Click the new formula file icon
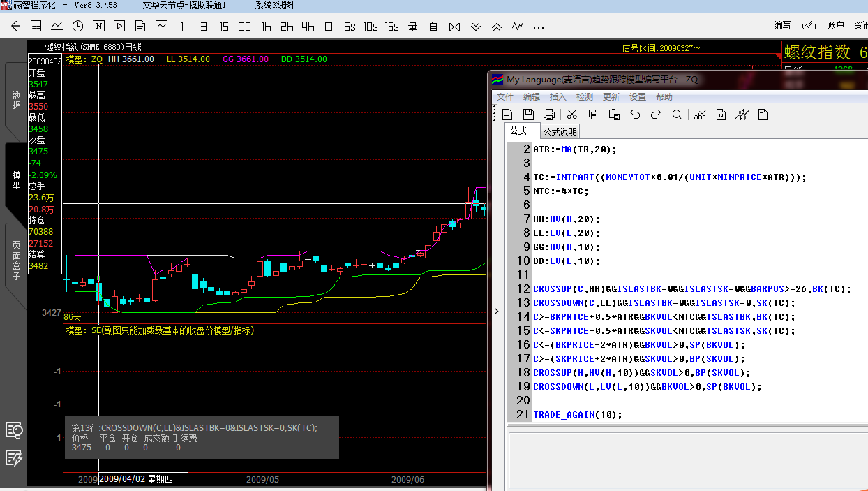This screenshot has width=868, height=491. [x=507, y=115]
